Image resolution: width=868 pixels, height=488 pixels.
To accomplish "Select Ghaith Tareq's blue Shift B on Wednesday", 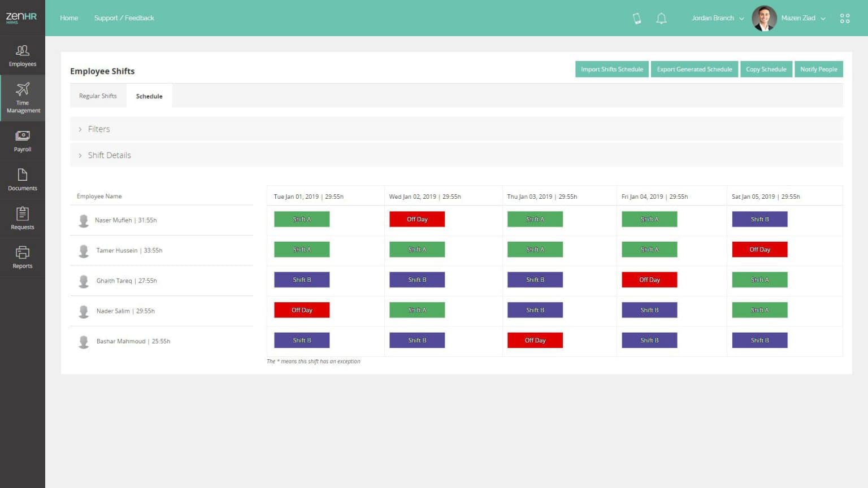I will 416,279.
